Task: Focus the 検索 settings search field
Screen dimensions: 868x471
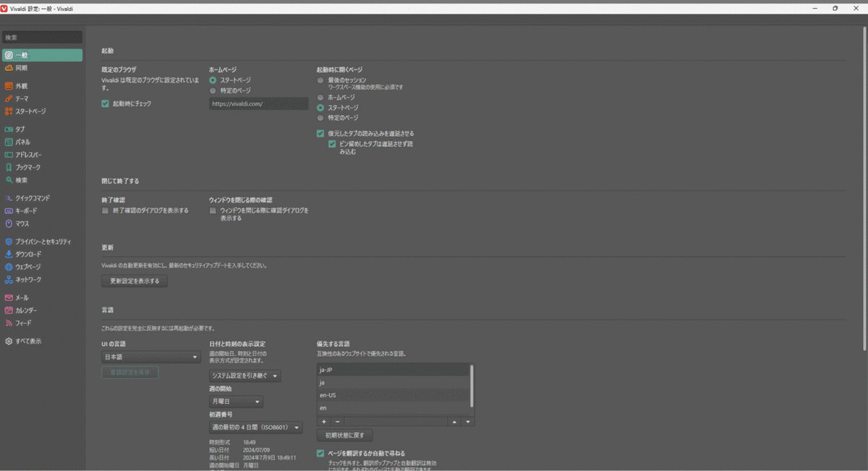Action: [42, 37]
